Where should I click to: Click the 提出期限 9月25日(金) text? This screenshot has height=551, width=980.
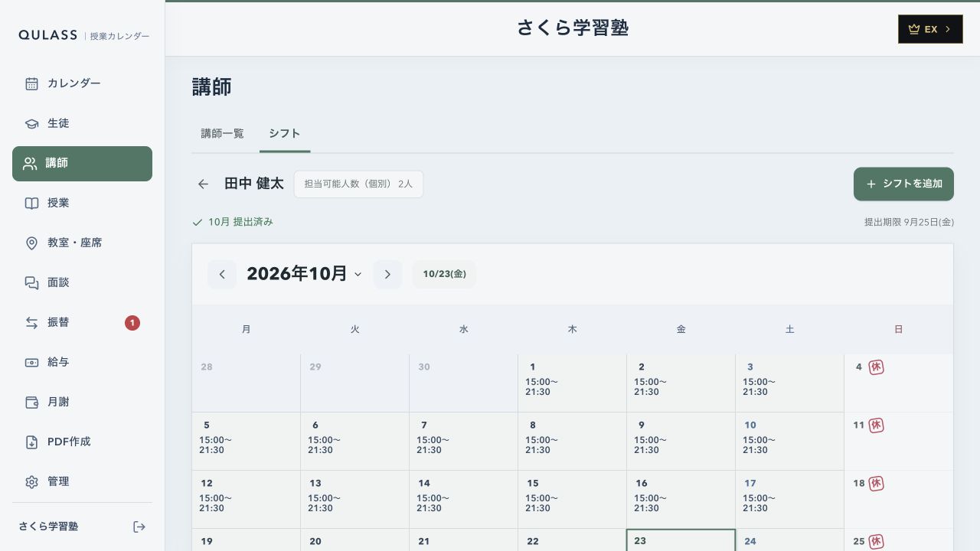click(x=909, y=222)
